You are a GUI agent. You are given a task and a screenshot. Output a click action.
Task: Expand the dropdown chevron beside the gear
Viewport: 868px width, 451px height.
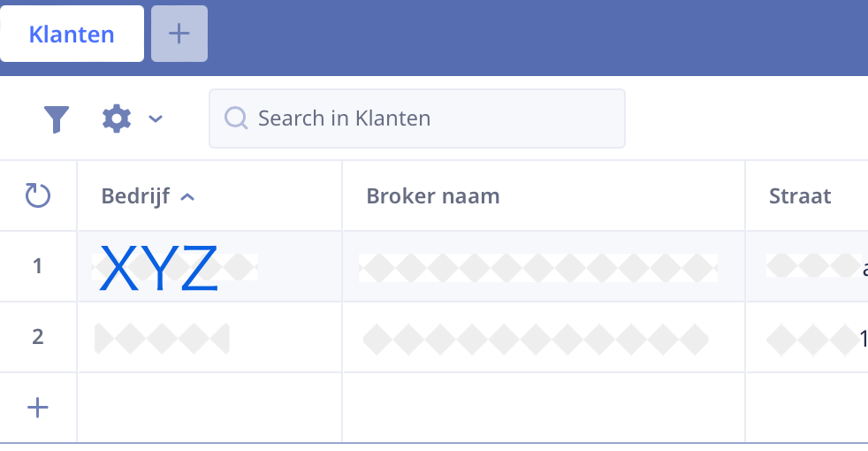[156, 118]
